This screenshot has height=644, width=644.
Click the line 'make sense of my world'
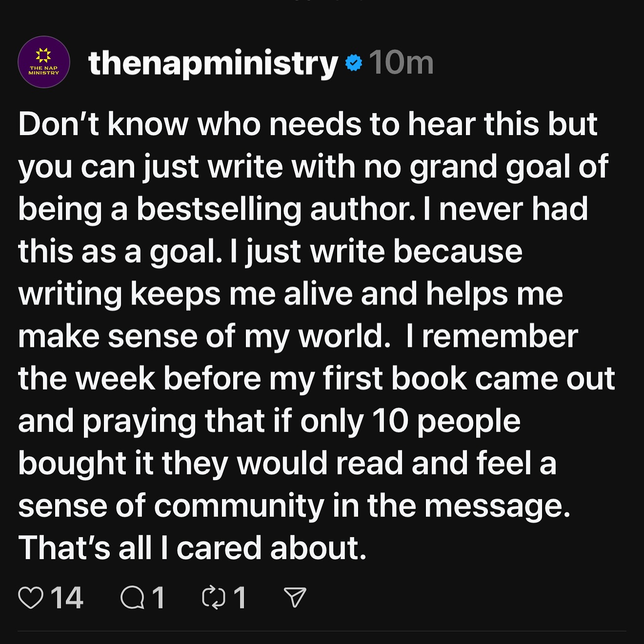(204, 336)
